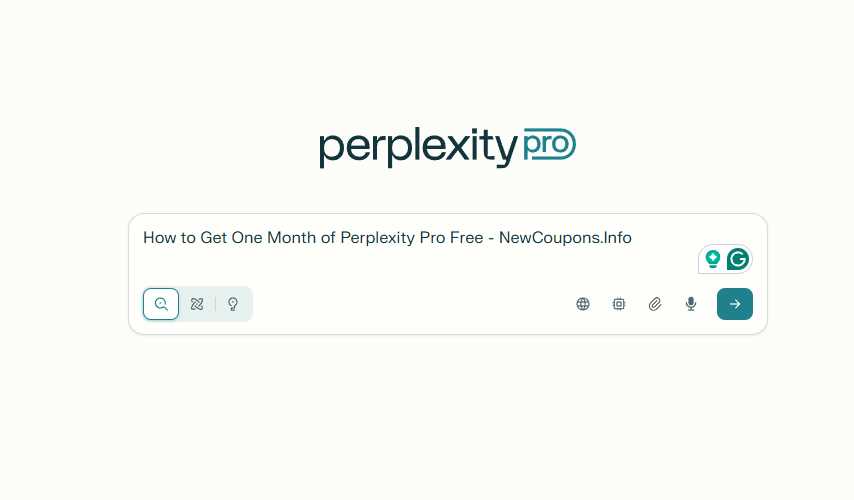Click the teal 'pro' badge in the logo
Viewport: 854px width, 500px height.
click(x=549, y=146)
